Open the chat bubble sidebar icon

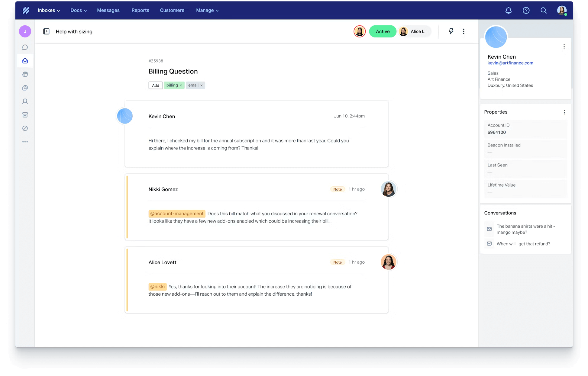pyautogui.click(x=25, y=47)
